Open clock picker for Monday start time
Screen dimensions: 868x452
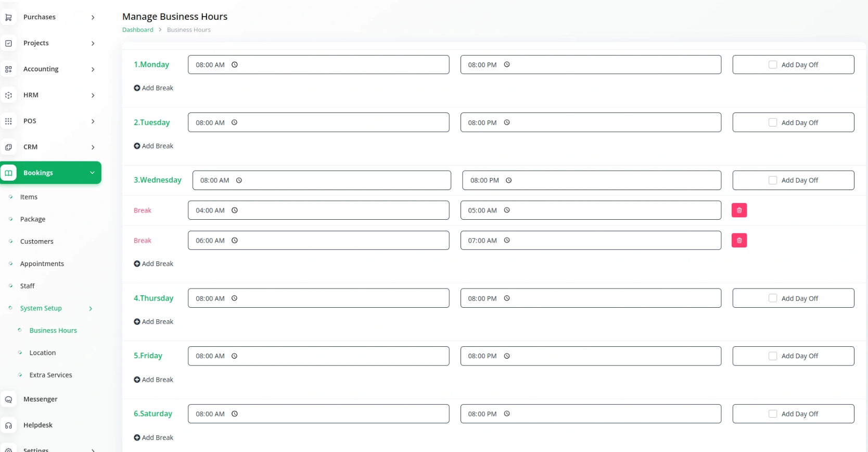[235, 65]
